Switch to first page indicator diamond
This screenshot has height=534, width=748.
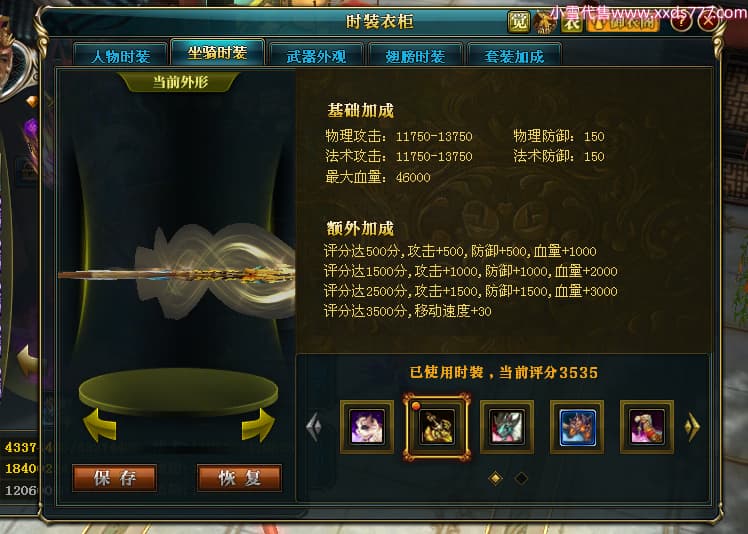[x=496, y=478]
